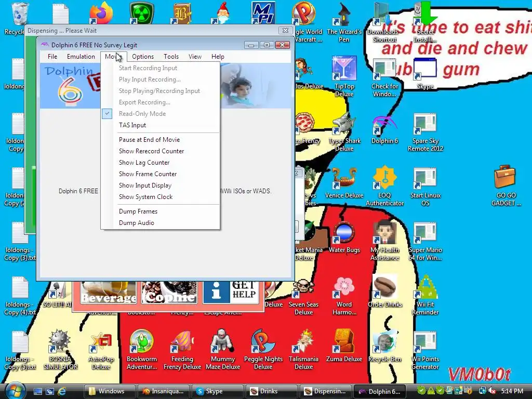Select GO GO GADGET desktop icon
The height and width of the screenshot is (399, 532).
pos(506,186)
